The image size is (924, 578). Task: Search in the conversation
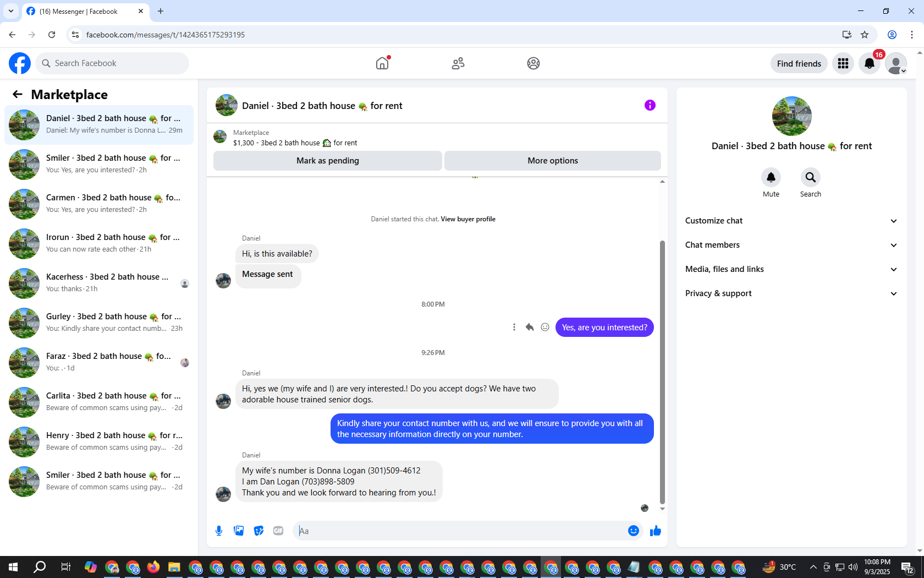(x=811, y=177)
